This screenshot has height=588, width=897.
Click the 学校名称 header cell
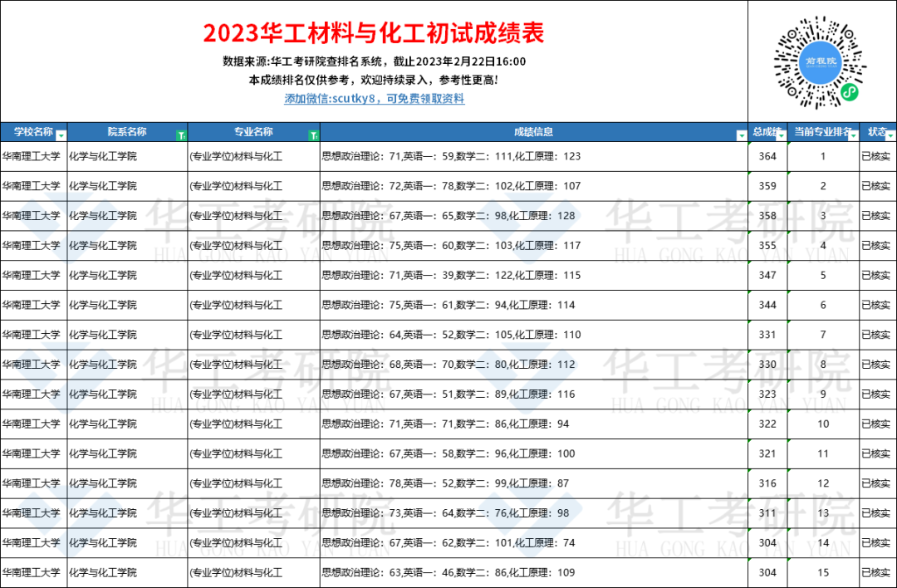pos(34,132)
